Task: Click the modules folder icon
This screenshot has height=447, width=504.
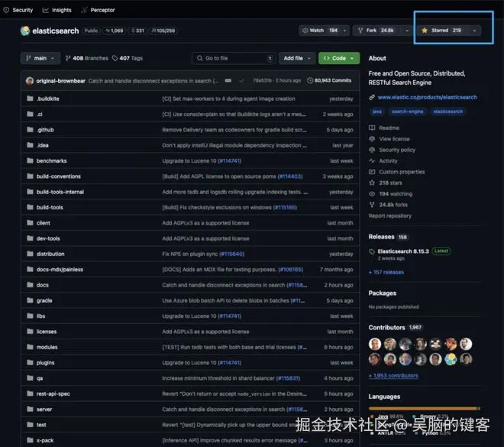Action: click(x=30, y=347)
